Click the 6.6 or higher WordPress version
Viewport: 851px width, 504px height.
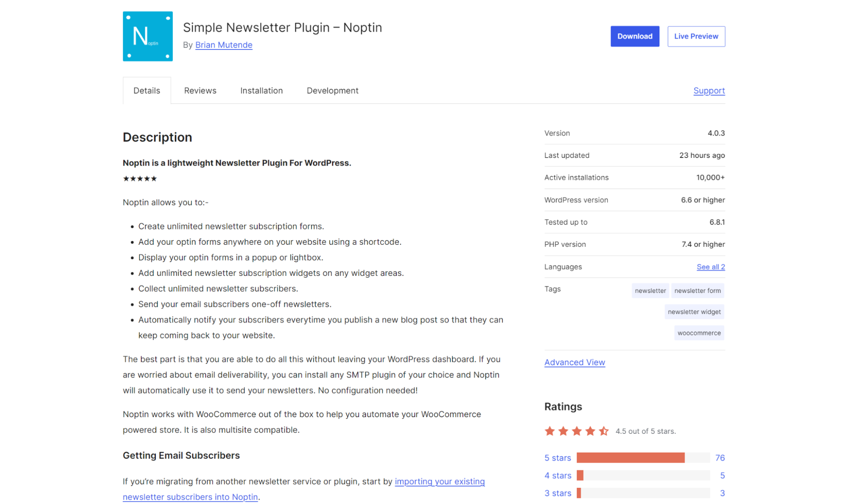[x=702, y=200]
